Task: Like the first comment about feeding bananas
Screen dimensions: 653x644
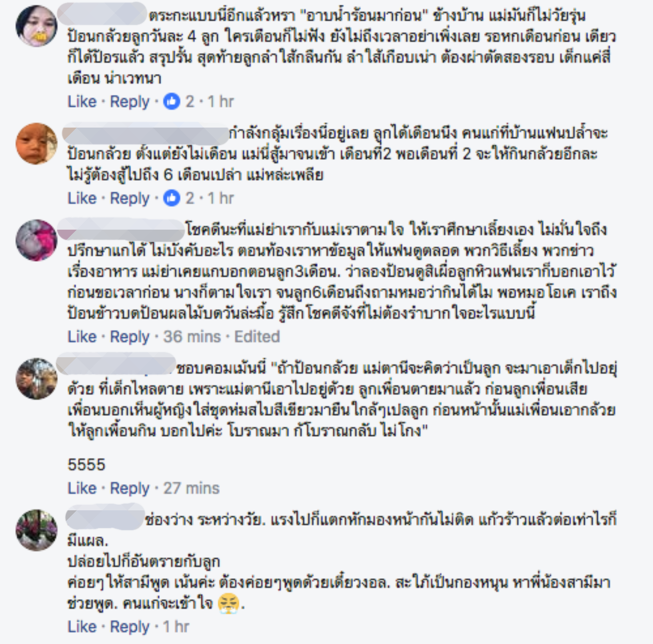Action: click(x=82, y=102)
